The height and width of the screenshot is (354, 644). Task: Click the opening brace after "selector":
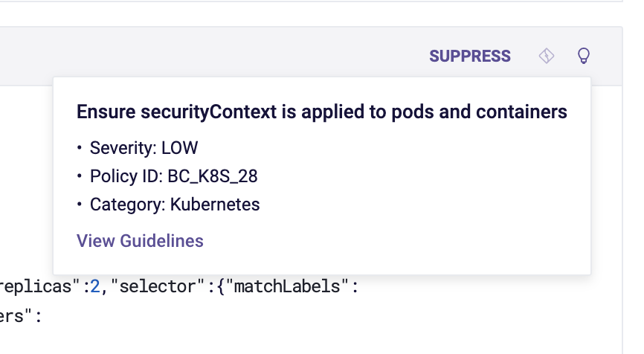pyautogui.click(x=219, y=286)
